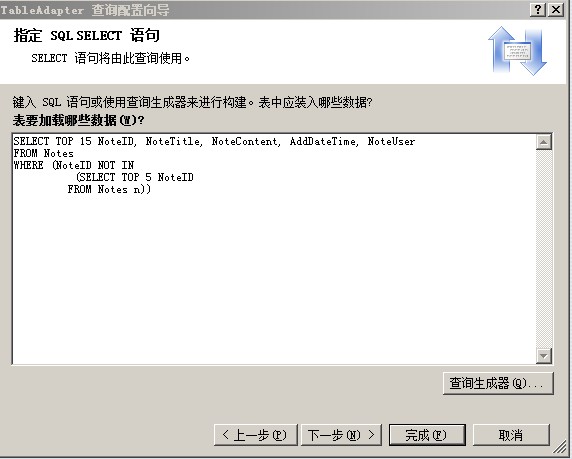Click the SQL box scroll down arrow
The height and width of the screenshot is (459, 572).
click(544, 355)
